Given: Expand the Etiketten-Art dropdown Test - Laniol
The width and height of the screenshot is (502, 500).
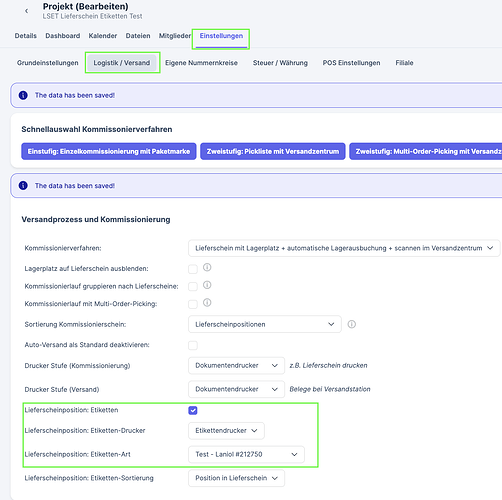Looking at the screenshot, I should 246,454.
